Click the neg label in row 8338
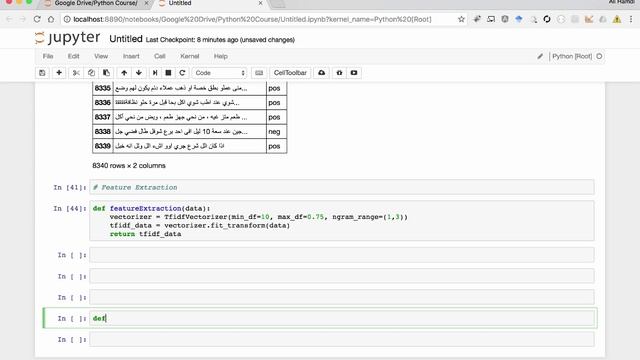Viewport: 640px width, 360px height. click(x=274, y=132)
